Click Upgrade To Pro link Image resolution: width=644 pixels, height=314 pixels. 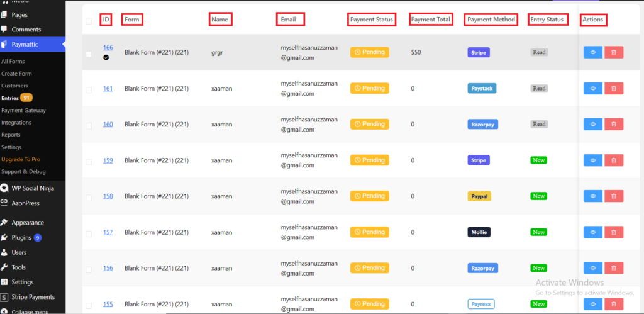pyautogui.click(x=21, y=159)
